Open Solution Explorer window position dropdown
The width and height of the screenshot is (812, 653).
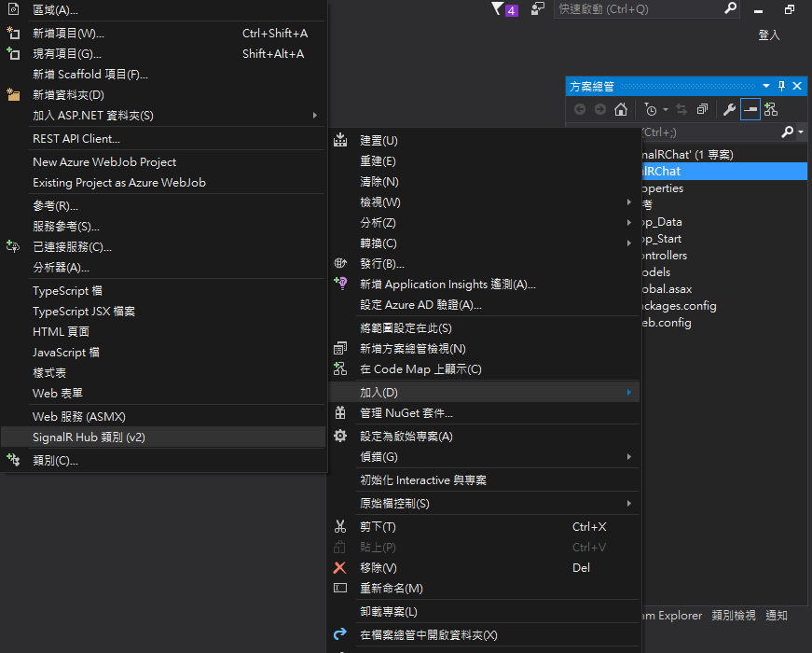(x=766, y=86)
